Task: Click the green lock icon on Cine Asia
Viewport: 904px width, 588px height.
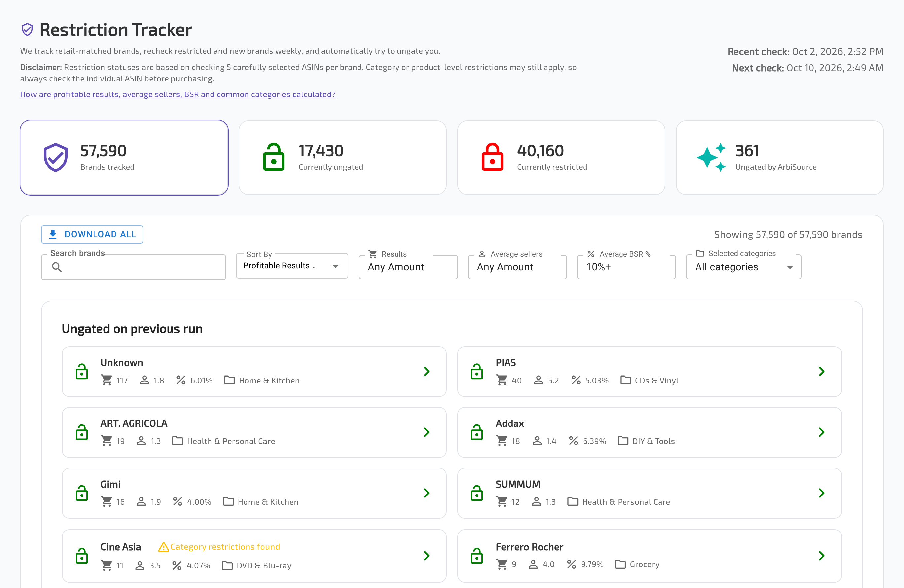Action: pos(82,556)
